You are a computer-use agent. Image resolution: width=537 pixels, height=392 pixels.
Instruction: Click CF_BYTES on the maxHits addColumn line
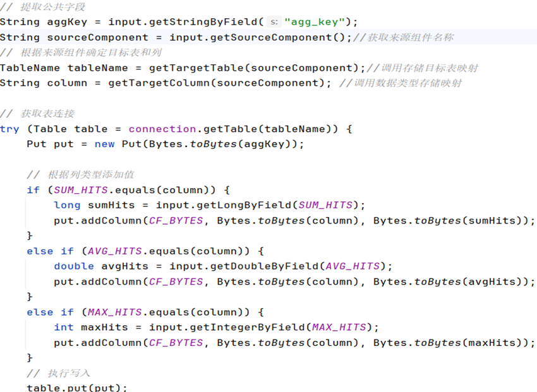point(176,343)
